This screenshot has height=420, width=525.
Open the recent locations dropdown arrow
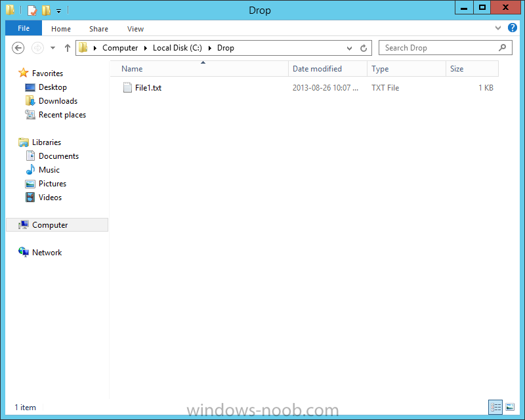[53, 48]
